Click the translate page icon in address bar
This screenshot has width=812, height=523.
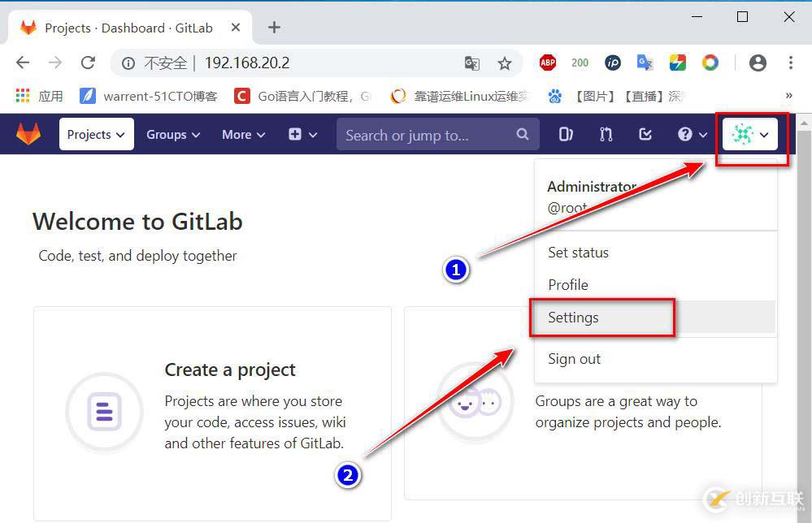click(x=471, y=63)
